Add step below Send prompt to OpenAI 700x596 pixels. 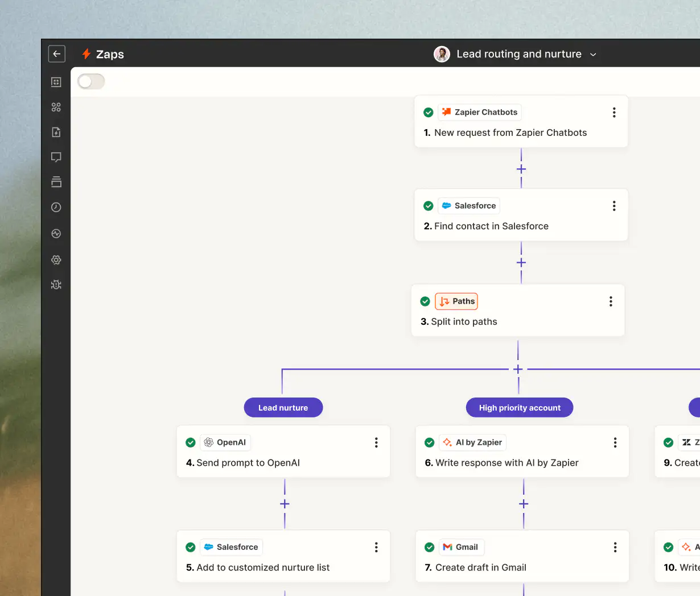tap(285, 504)
